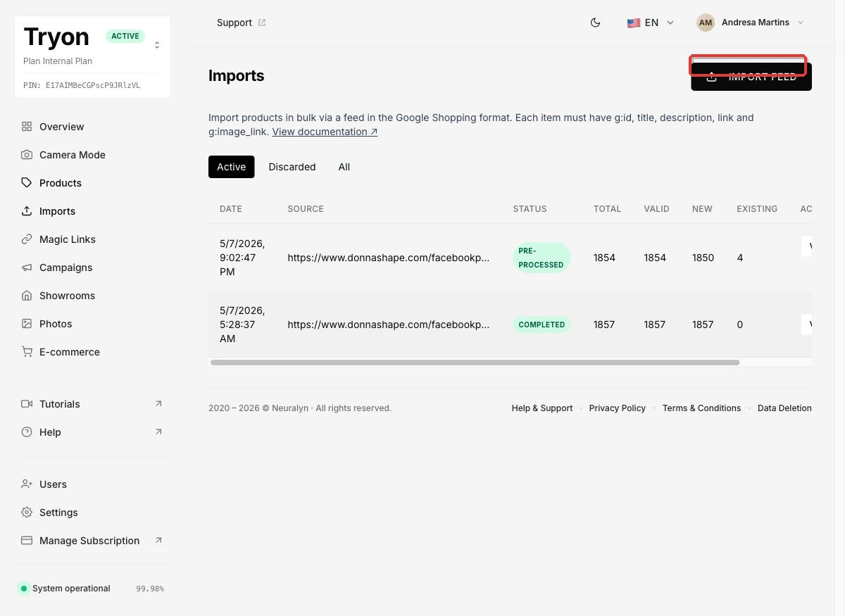Click external link arrow beside Manage Subscription
The height and width of the screenshot is (616, 845).
(158, 540)
